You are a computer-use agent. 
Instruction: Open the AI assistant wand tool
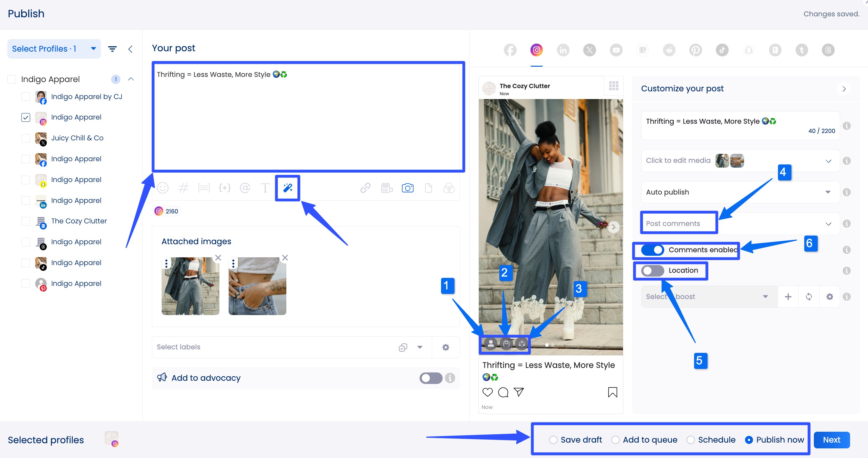click(287, 188)
